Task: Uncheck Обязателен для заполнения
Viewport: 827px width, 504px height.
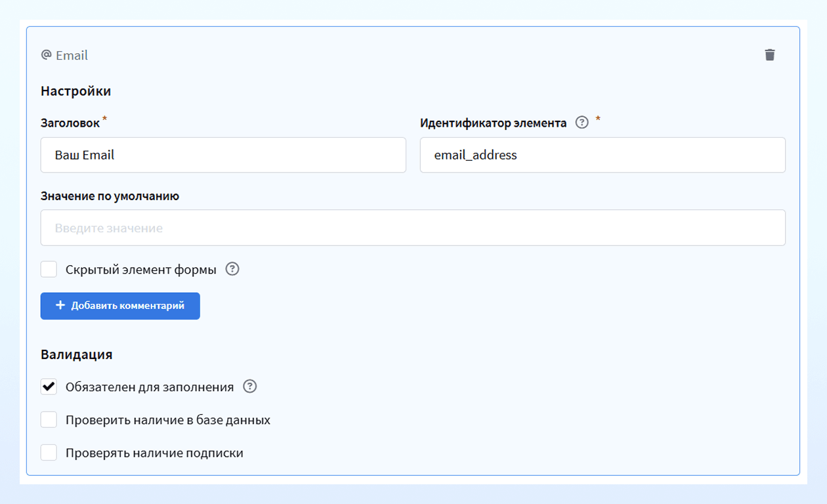Action: (49, 387)
